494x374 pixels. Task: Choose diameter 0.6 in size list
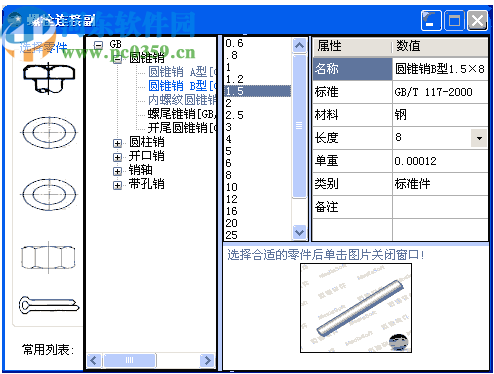click(x=258, y=43)
